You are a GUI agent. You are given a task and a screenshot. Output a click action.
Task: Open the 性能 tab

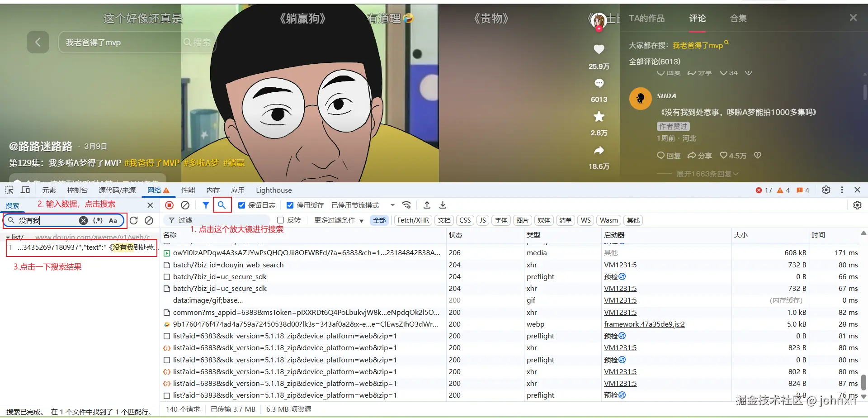[x=188, y=190]
